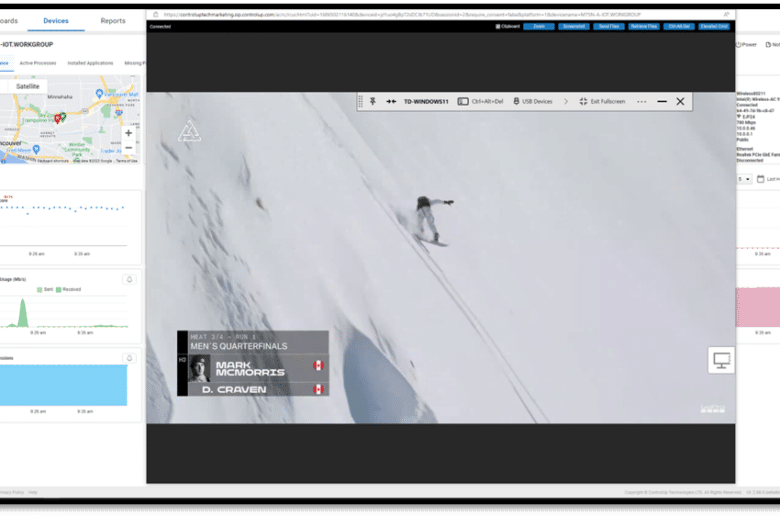780x516 pixels.
Task: Click the browser address bar URL
Action: click(402, 14)
